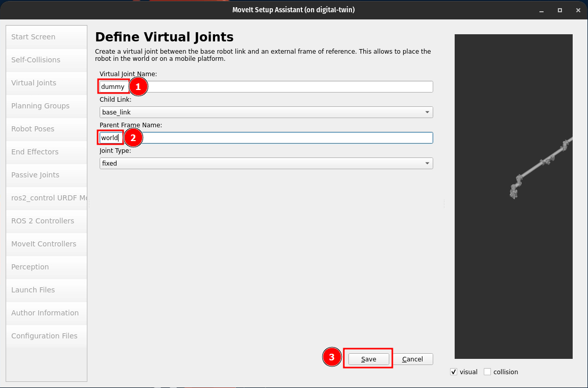Click Save to store virtual joint
This screenshot has height=388, width=588.
[368, 359]
